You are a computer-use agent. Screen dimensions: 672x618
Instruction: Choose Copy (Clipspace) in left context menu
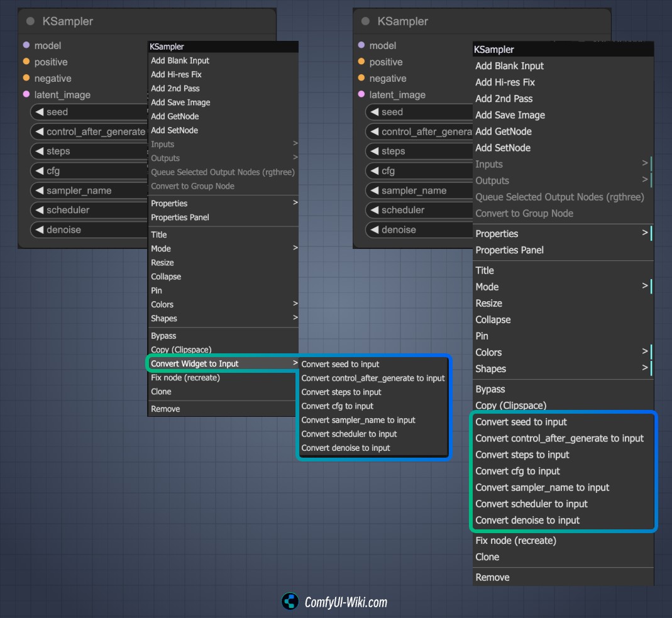point(223,350)
